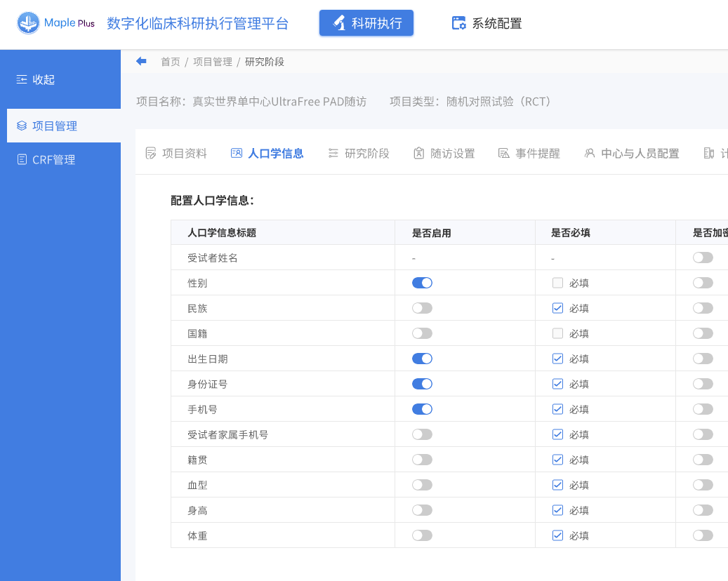The width and height of the screenshot is (728, 581).
Task: Click the back arrow icon beside breadcrumb
Action: coord(141,62)
